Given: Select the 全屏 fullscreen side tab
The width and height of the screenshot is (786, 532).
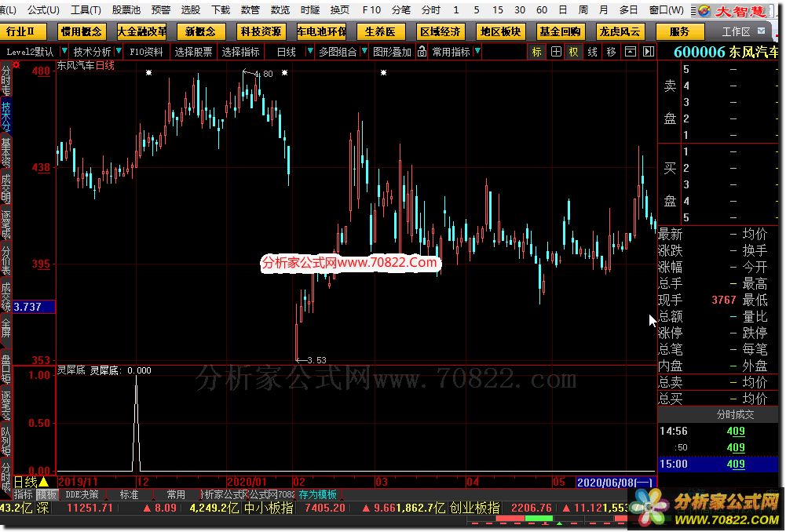Looking at the screenshot, I should pyautogui.click(x=5, y=330).
